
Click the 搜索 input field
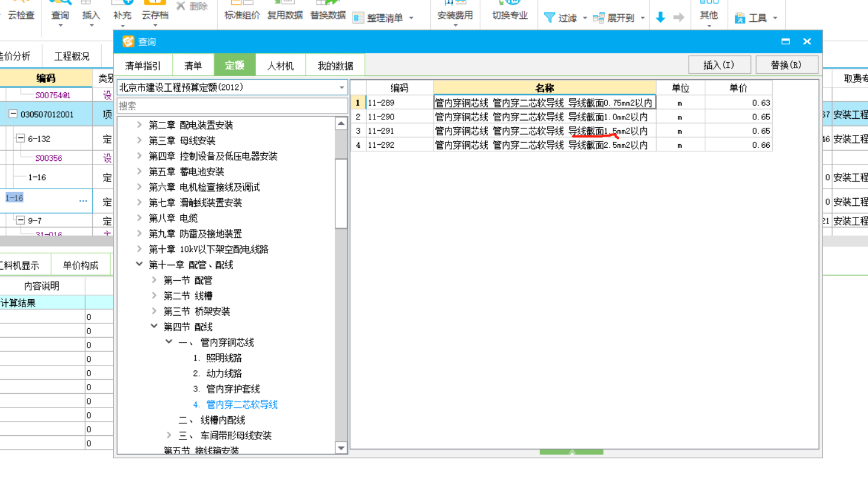[x=233, y=106]
